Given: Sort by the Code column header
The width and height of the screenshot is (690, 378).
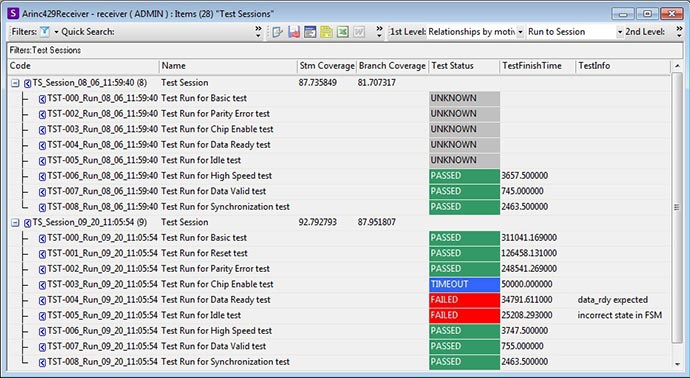Looking at the screenshot, I should coord(84,66).
